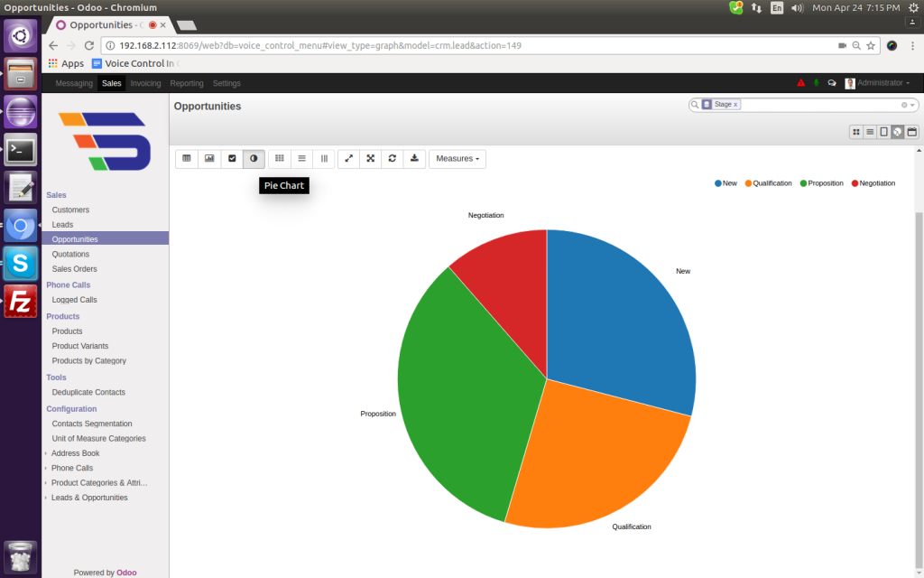Image resolution: width=924 pixels, height=578 pixels.
Task: Click the Heat Map grid icon
Action: point(280,158)
